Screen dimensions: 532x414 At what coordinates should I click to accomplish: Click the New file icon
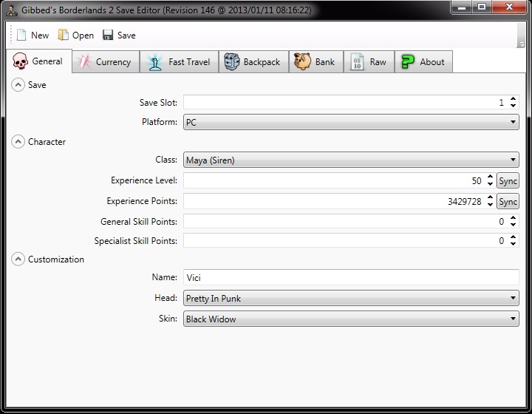click(21, 35)
